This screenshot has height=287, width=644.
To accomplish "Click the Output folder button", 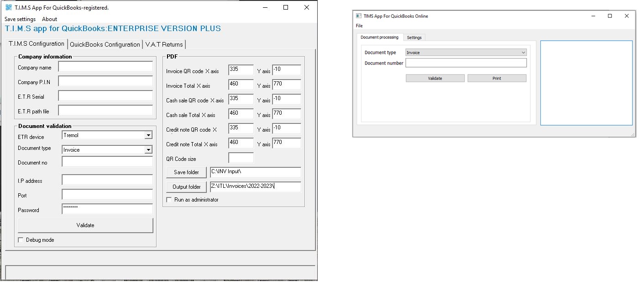I will tap(186, 187).
